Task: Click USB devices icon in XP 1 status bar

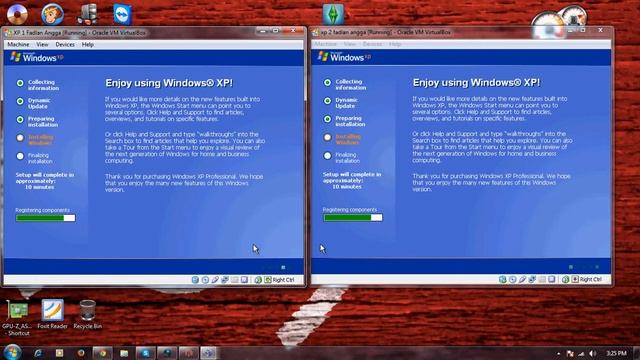Action: pyautogui.click(x=215, y=280)
